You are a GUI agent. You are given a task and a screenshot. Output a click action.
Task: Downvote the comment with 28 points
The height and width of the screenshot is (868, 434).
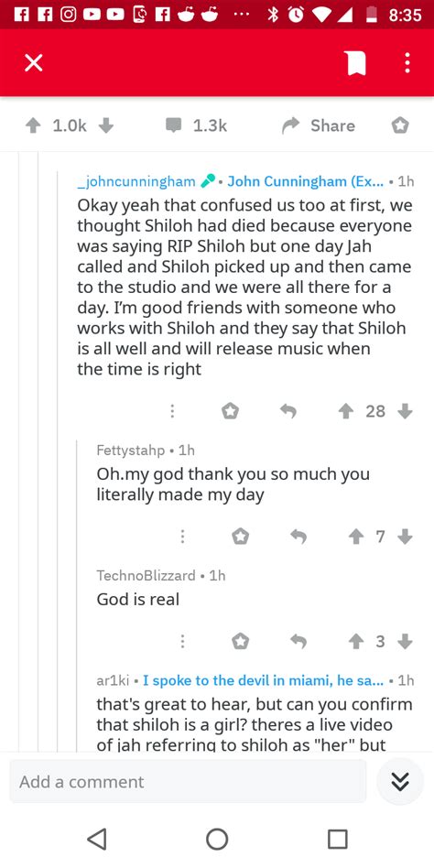tap(406, 411)
